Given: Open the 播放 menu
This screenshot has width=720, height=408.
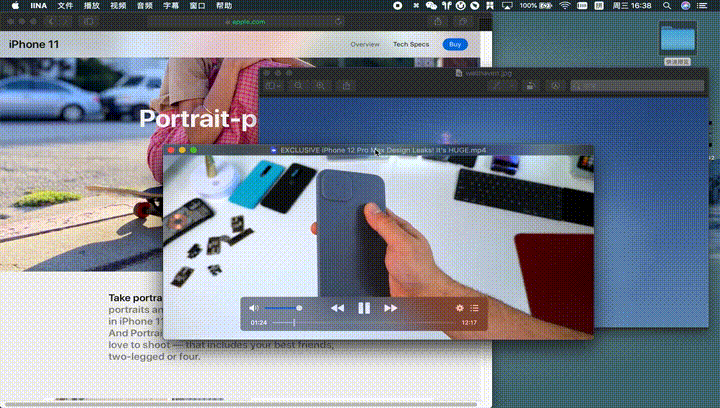Looking at the screenshot, I should [x=91, y=6].
